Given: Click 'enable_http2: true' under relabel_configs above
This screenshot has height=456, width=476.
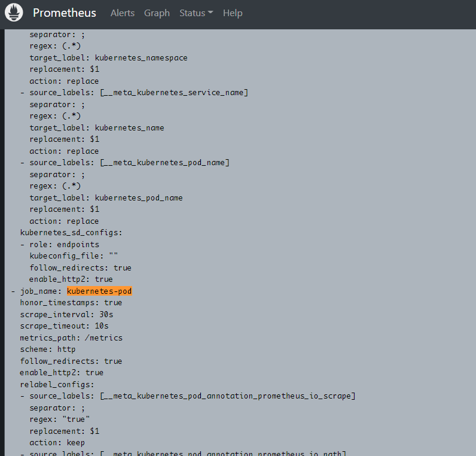Looking at the screenshot, I should [62, 373].
